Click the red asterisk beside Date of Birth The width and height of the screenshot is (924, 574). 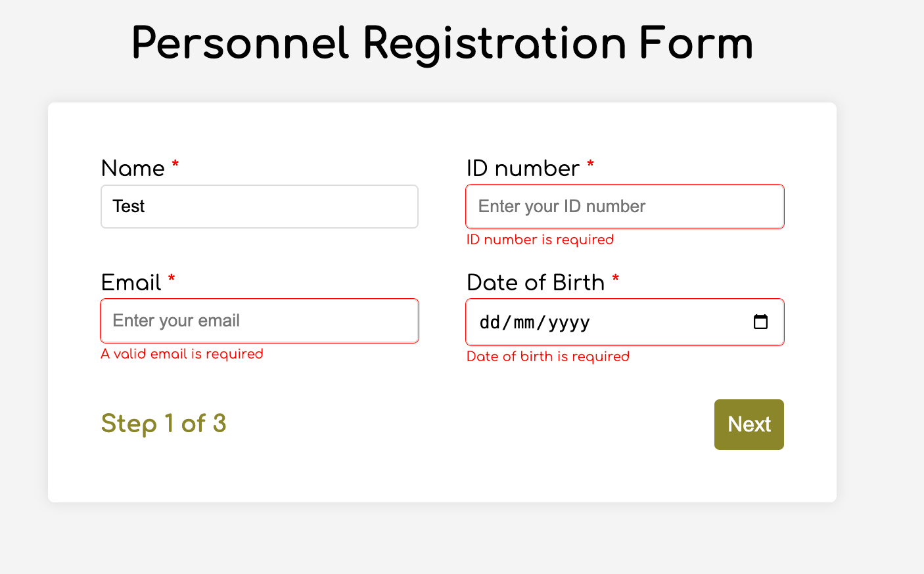coord(615,280)
